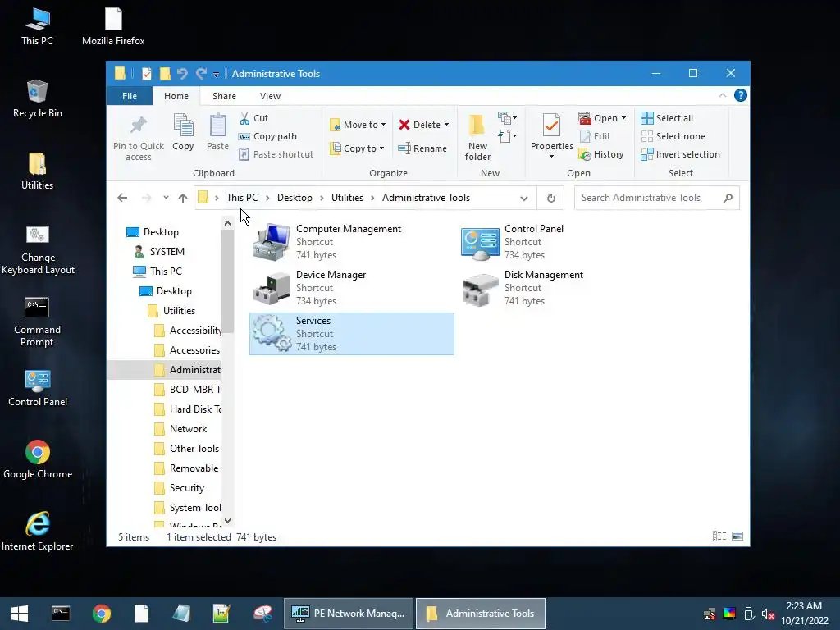Select Network folder in tree
Image resolution: width=840 pixels, height=630 pixels.
click(x=180, y=428)
